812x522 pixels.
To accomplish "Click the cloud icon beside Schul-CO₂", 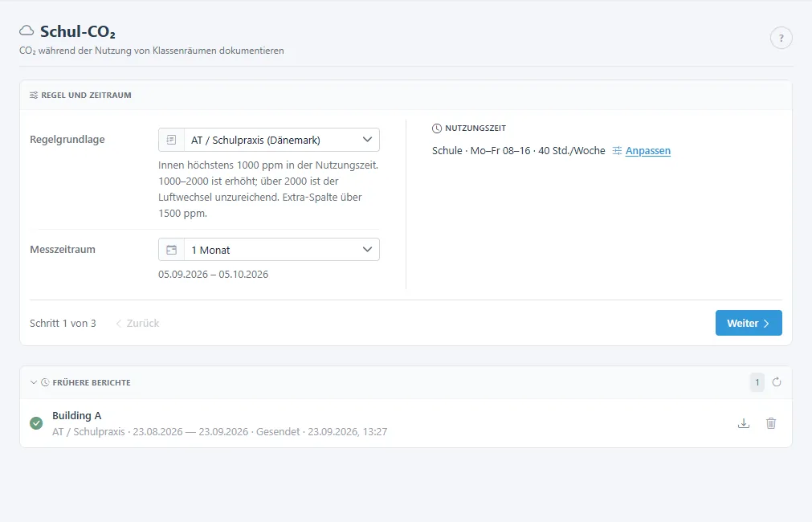I will (27, 31).
